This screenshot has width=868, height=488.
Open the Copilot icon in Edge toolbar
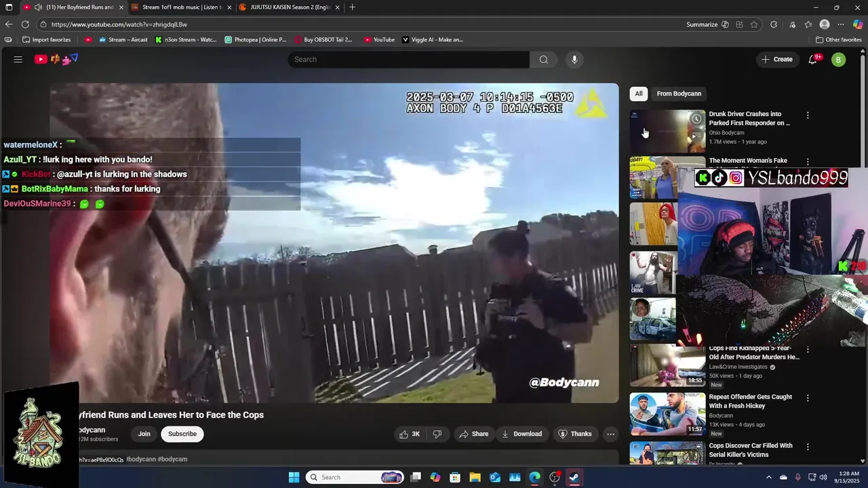(x=858, y=24)
